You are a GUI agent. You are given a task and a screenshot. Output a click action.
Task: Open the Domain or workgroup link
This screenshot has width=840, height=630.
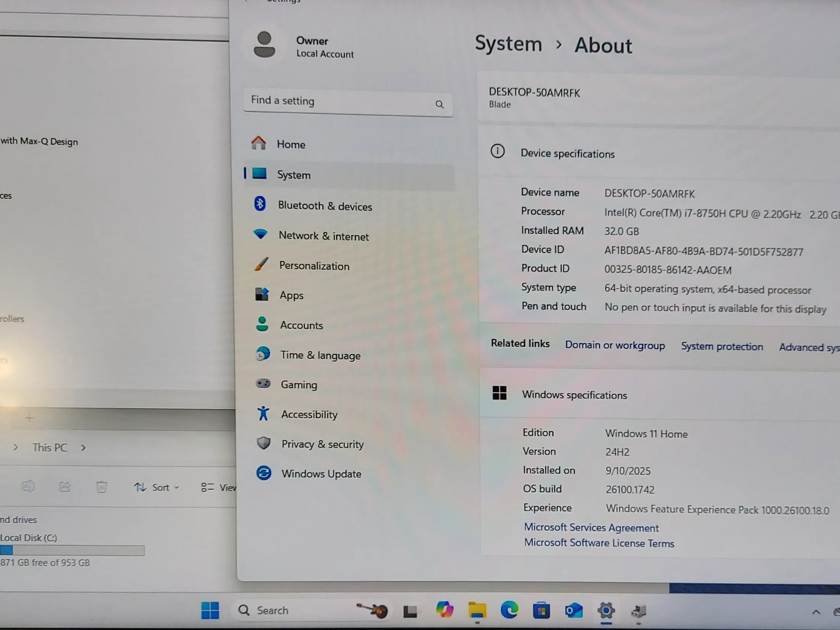[615, 345]
